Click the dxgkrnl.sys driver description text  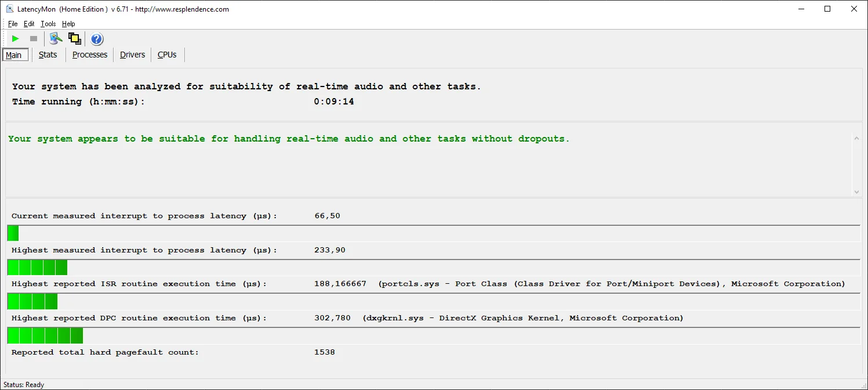523,318
